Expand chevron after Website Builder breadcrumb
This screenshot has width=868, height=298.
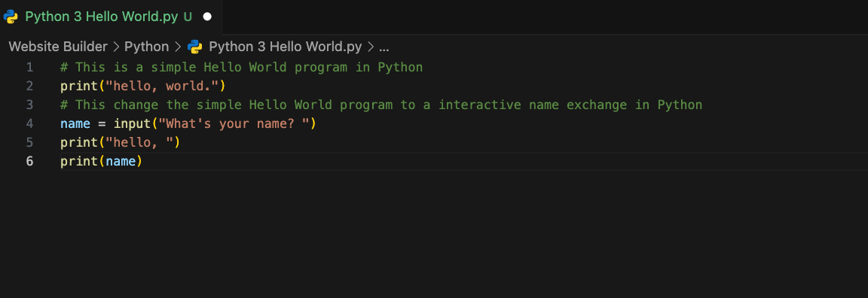coord(116,47)
